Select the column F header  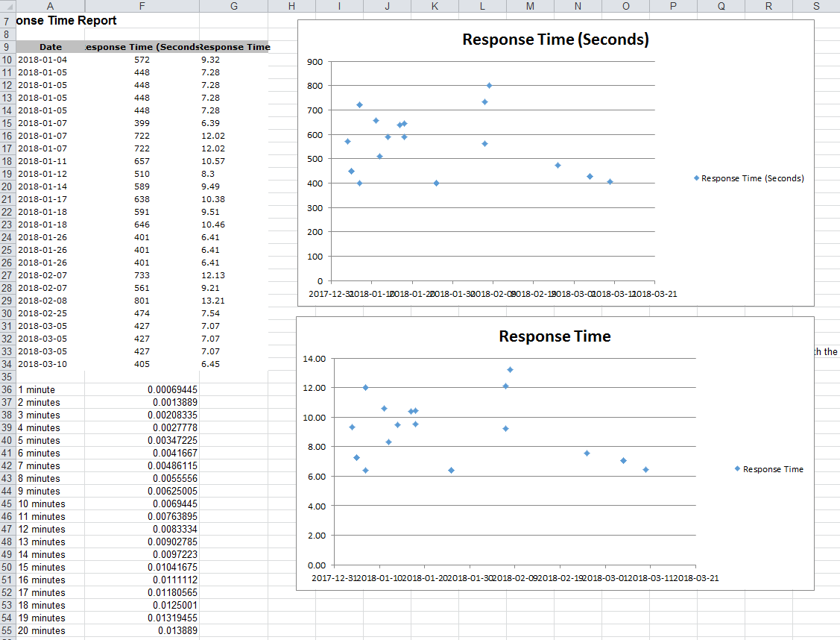[142, 6]
